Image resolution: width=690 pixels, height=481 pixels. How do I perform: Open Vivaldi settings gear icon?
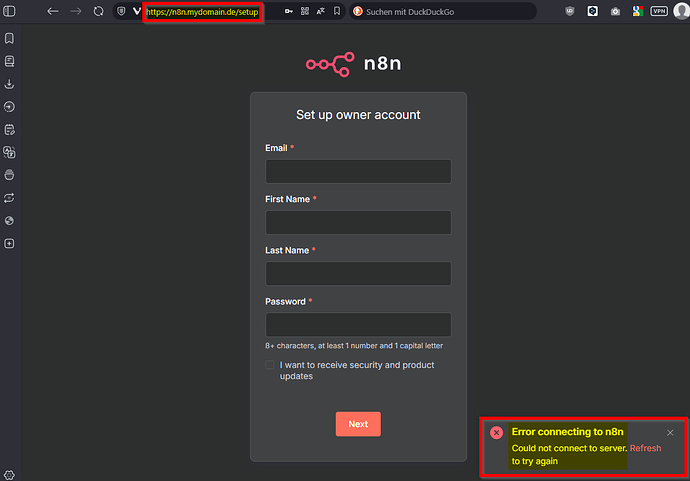(x=9, y=475)
